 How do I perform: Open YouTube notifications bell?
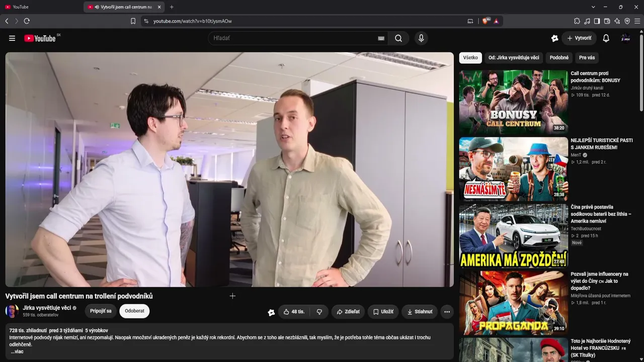[x=606, y=38]
